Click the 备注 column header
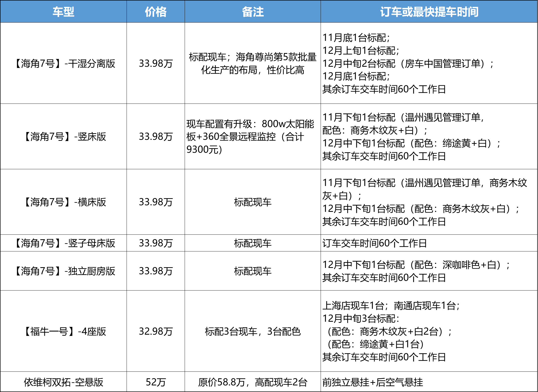The height and width of the screenshot is (392, 538). 253,12
